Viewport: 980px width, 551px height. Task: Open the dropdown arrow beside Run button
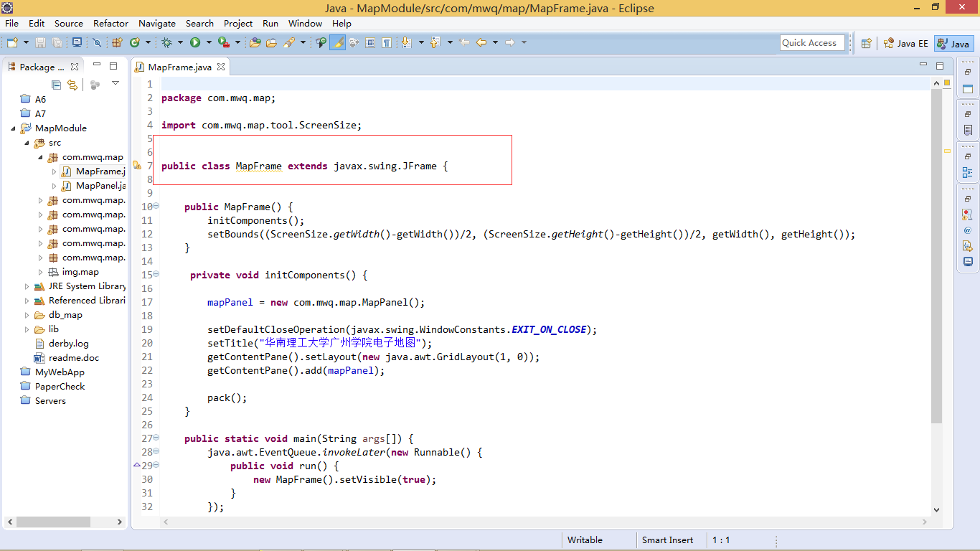point(207,43)
